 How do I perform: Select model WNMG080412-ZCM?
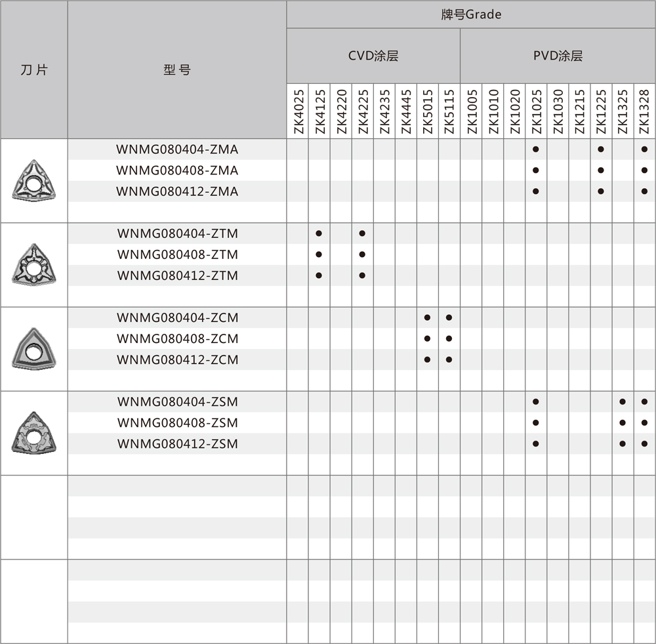click(177, 359)
